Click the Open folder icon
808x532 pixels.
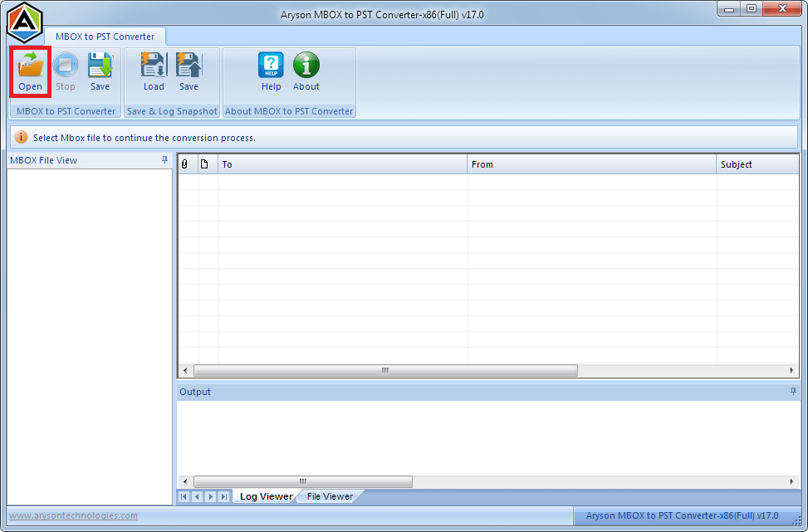(x=31, y=66)
